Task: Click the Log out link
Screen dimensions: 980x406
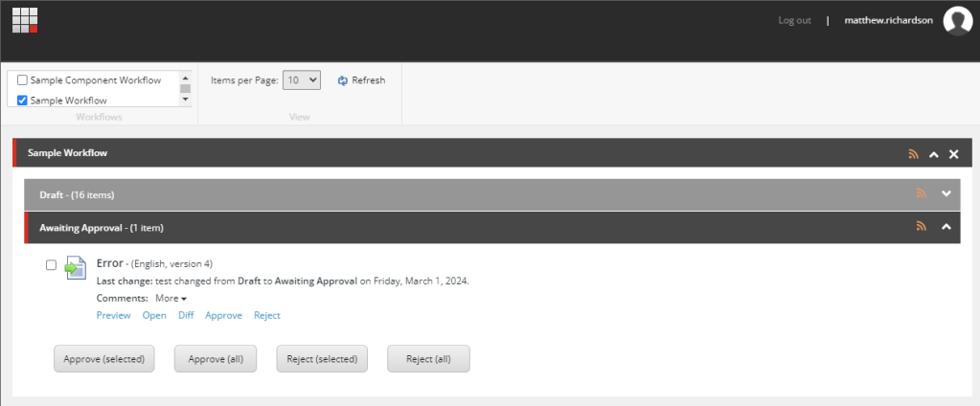Action: click(x=794, y=21)
